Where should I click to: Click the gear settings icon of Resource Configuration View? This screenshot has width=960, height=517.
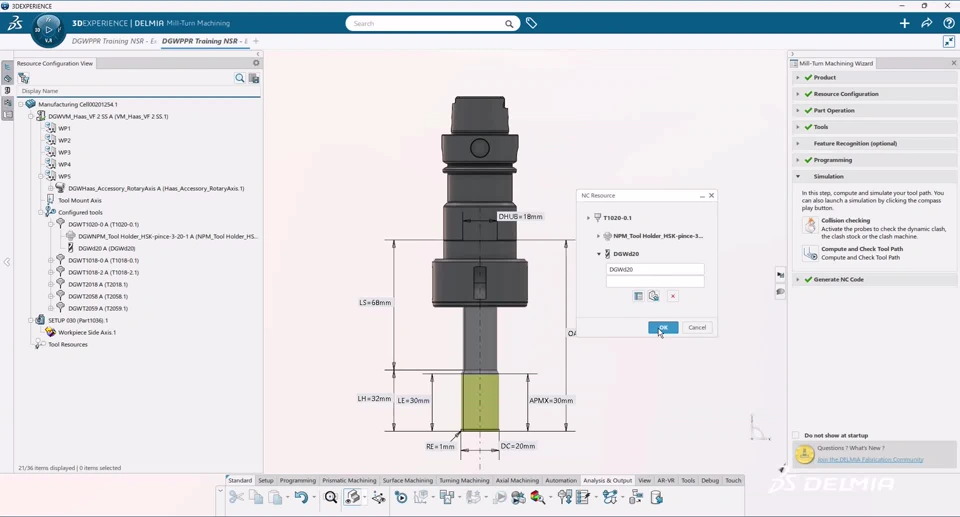click(256, 63)
